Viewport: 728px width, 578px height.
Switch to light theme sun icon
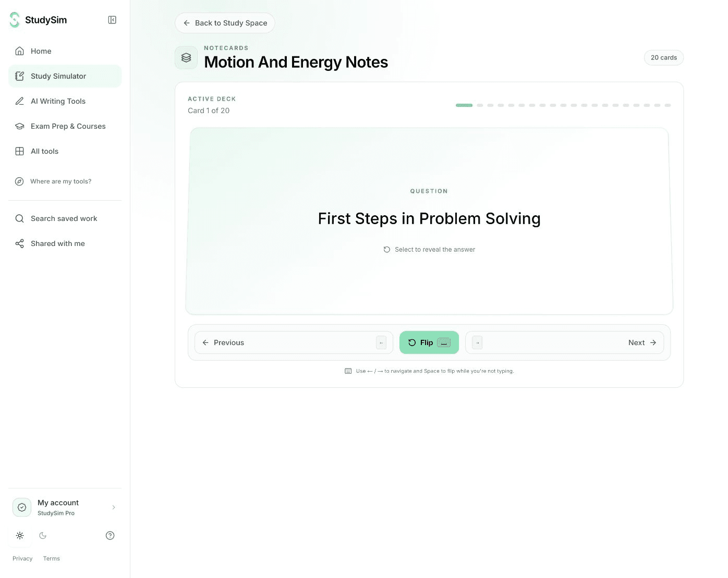click(20, 535)
